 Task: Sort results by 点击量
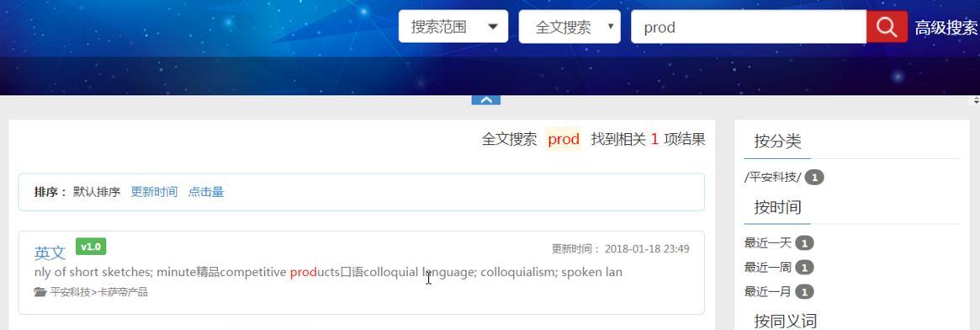tap(206, 192)
